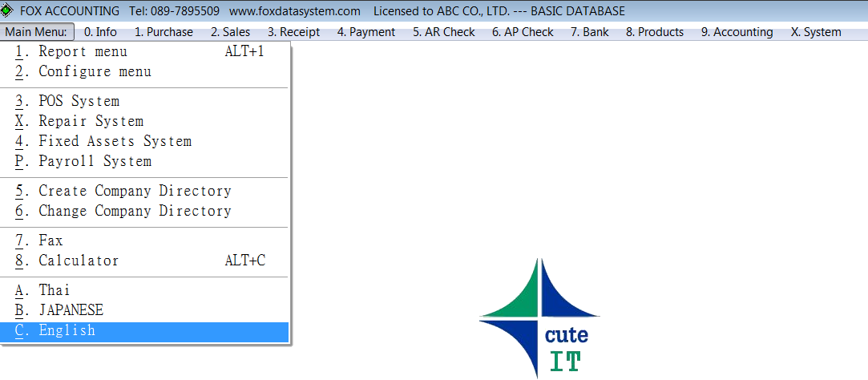Open the 8. Products menu
868x380 pixels.
pos(655,32)
